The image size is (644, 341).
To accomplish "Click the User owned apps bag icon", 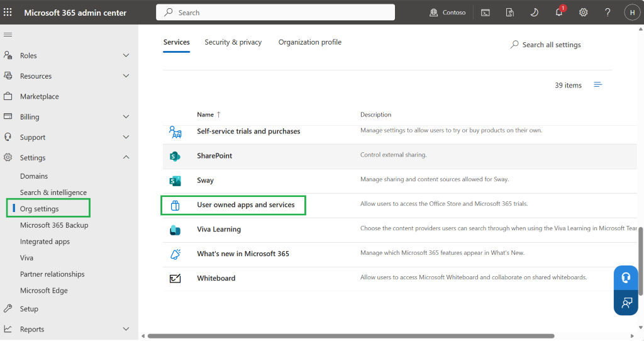I will (x=175, y=206).
